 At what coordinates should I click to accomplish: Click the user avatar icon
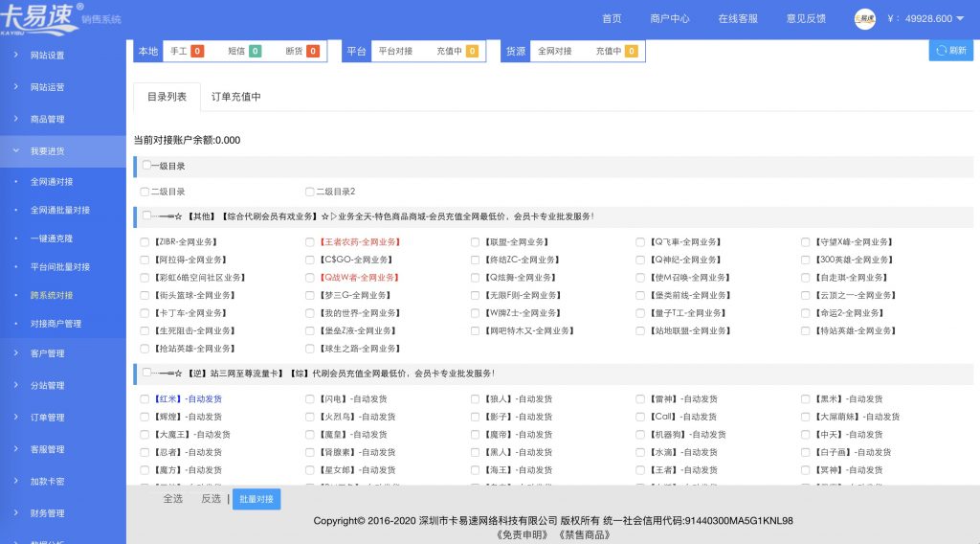click(x=865, y=19)
